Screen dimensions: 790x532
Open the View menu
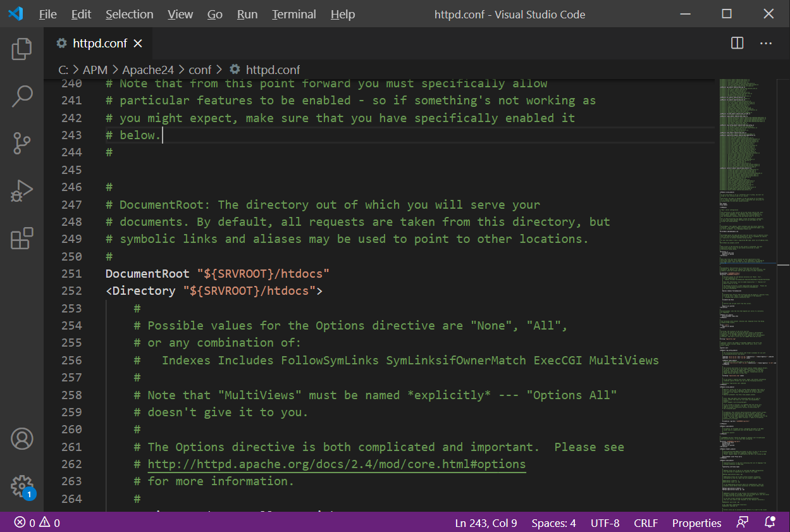[x=180, y=14]
